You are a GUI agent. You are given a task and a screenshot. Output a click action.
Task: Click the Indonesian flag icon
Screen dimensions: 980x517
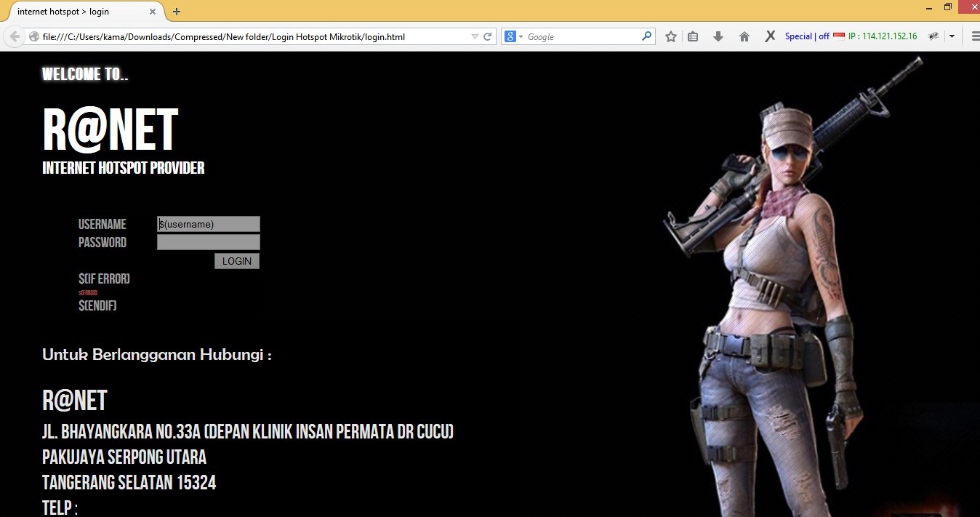[839, 36]
